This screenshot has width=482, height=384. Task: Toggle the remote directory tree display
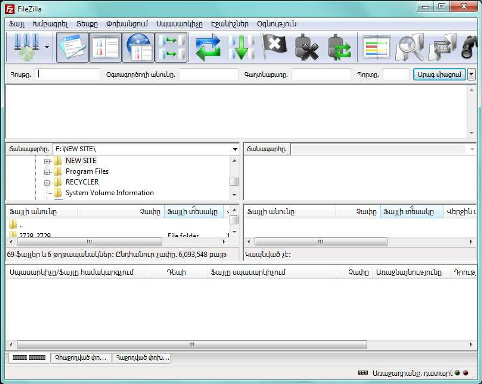tap(138, 47)
